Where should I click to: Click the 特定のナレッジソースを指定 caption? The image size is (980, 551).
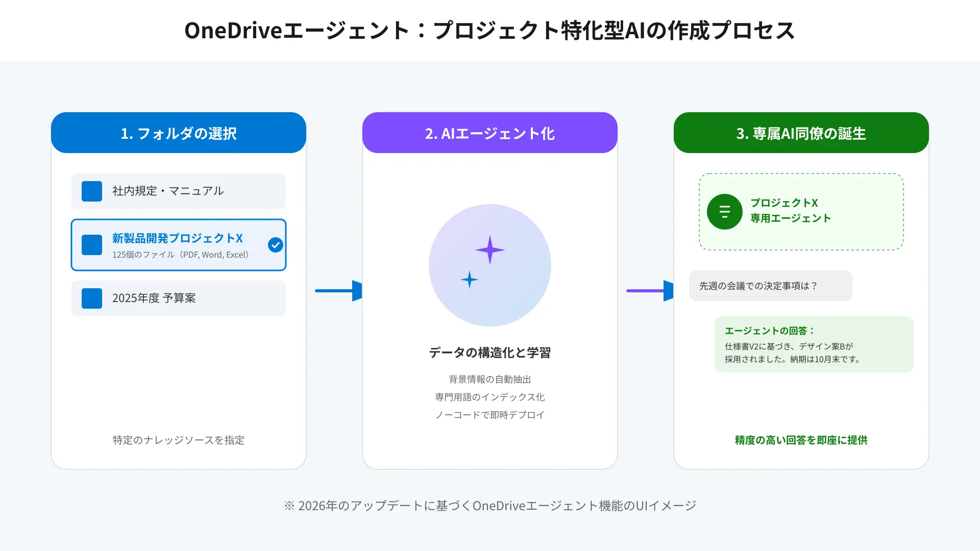pos(179,440)
